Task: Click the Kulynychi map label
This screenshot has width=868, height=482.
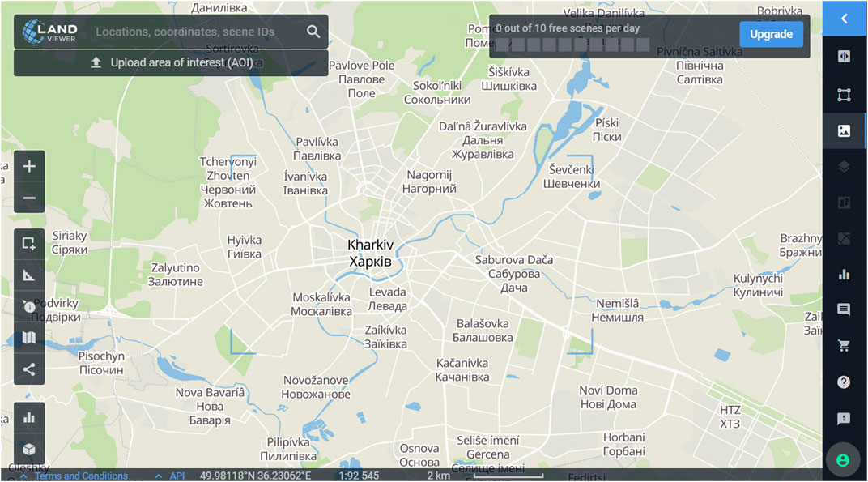Action: [758, 285]
